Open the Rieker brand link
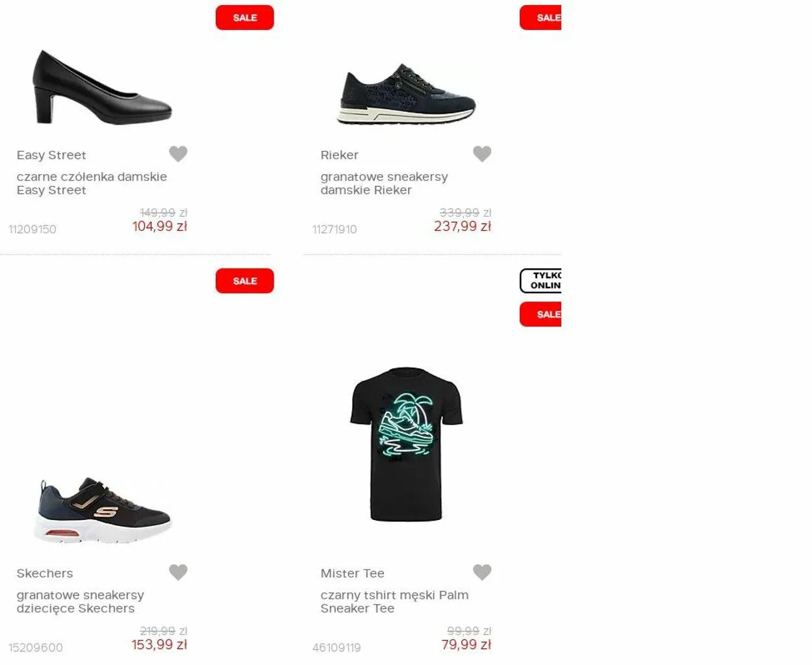Viewport: 812px width, 665px height. [x=339, y=155]
